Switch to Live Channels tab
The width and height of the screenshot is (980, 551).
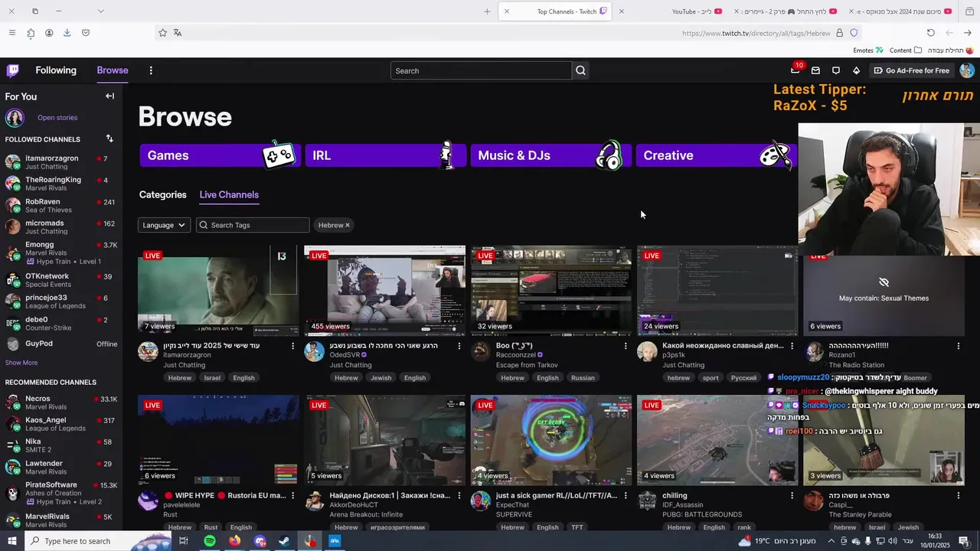[229, 194]
